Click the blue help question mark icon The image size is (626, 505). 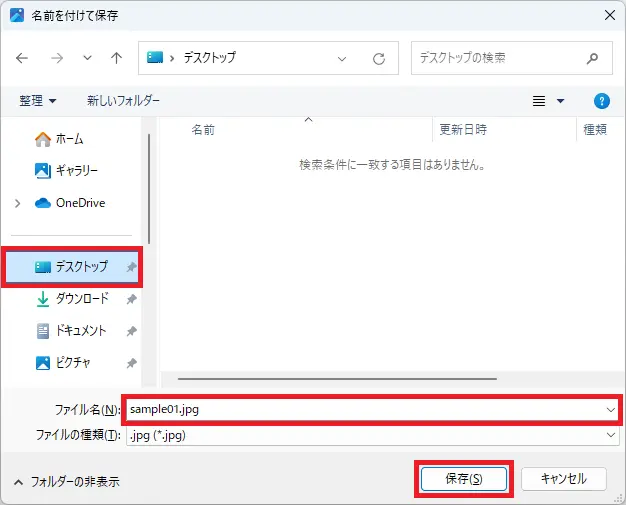point(601,101)
